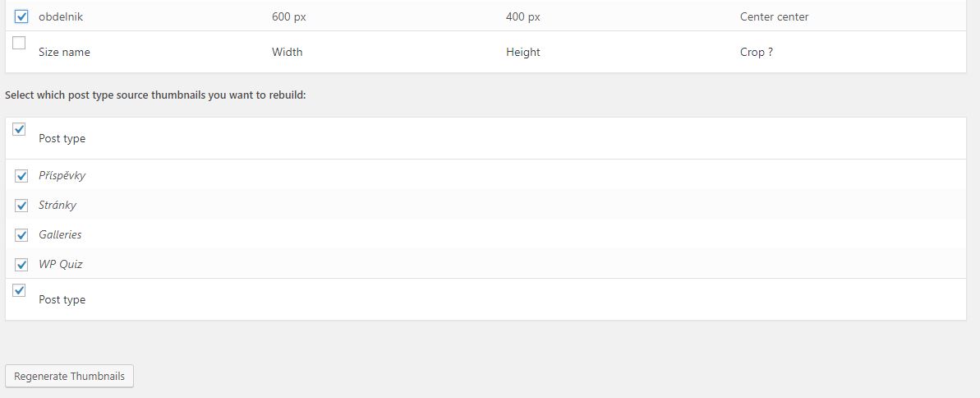Toggle the top Post type header checkbox
The image size is (980, 398).
point(20,129)
